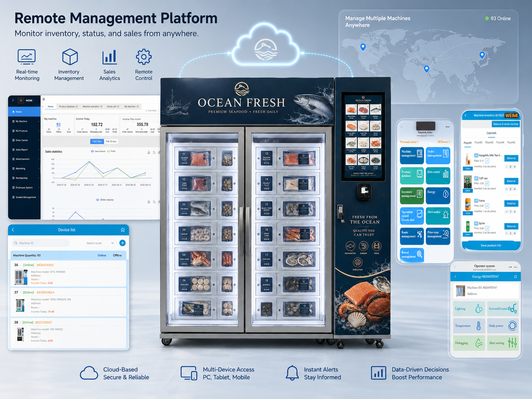Click the Remote Control gear icon

[144, 57]
